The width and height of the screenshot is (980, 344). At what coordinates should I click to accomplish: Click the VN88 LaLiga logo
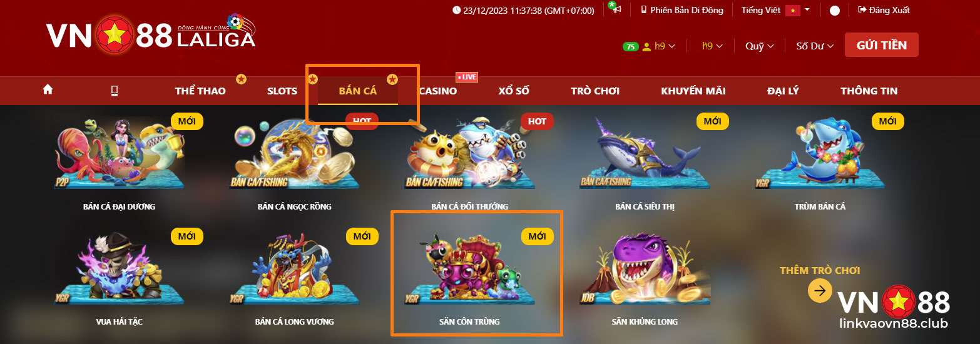click(x=150, y=36)
